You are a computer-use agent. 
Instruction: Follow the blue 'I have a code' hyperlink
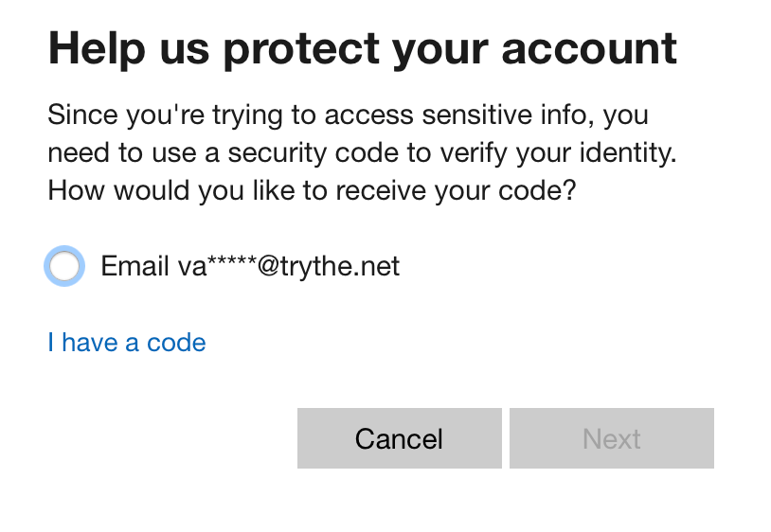pyautogui.click(x=127, y=342)
